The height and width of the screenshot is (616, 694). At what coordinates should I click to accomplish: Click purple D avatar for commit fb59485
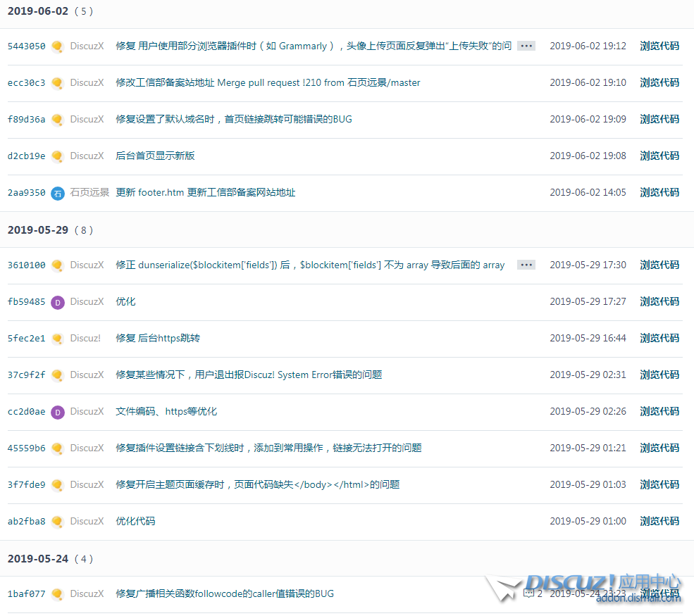tap(58, 302)
